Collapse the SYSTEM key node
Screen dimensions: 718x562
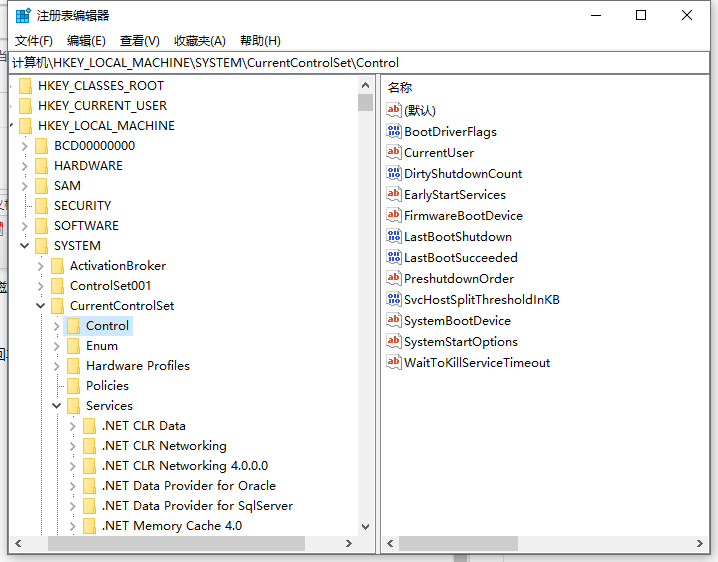coord(24,246)
